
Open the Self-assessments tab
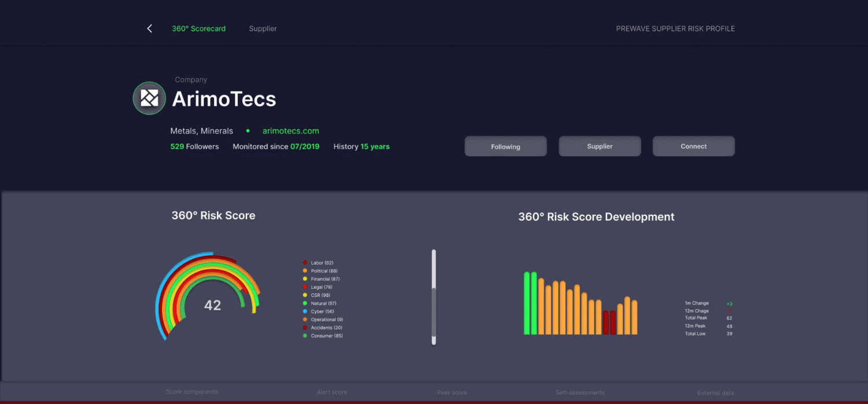coord(580,392)
